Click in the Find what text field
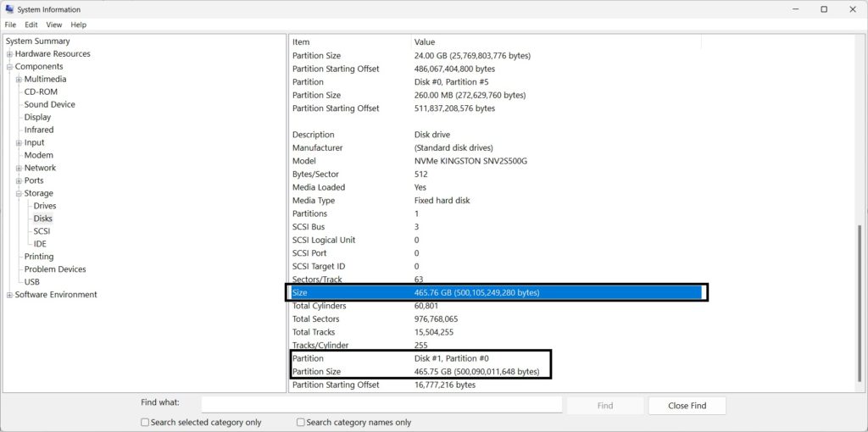 tap(381, 406)
